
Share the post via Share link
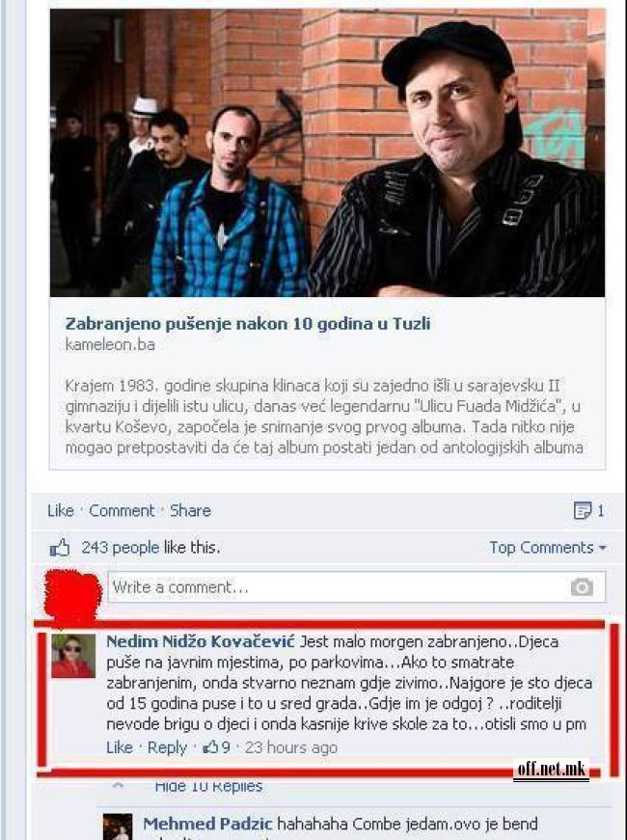click(190, 510)
